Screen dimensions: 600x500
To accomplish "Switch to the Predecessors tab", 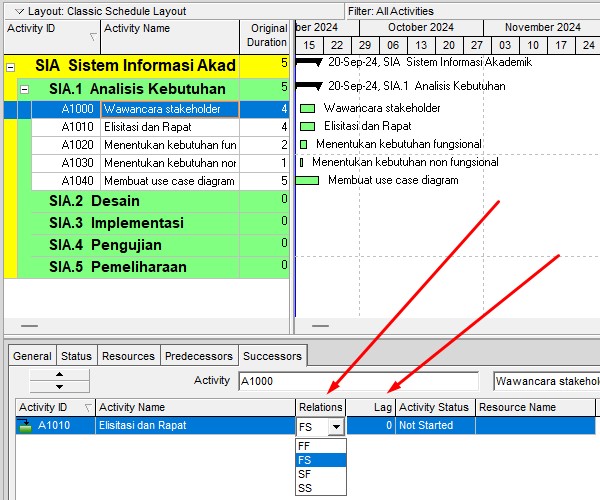I will tap(199, 356).
